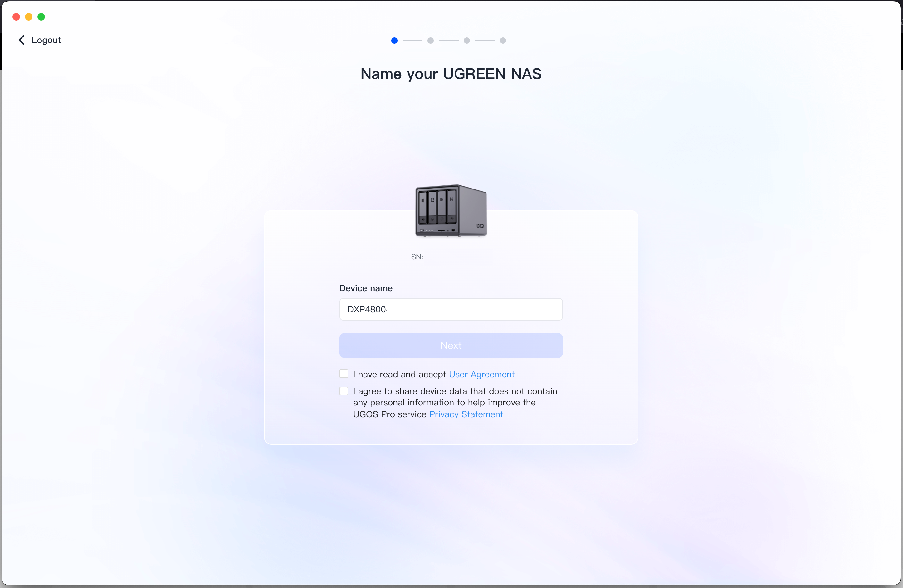Click the back arrow beside Logout
The image size is (903, 588).
click(x=22, y=40)
